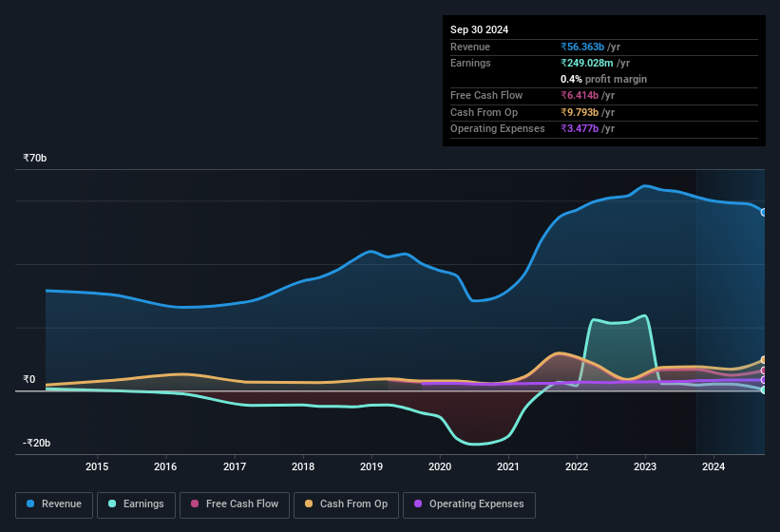780x532 pixels.
Task: Click the blue Revenue endpoint marker
Action: 764,212
